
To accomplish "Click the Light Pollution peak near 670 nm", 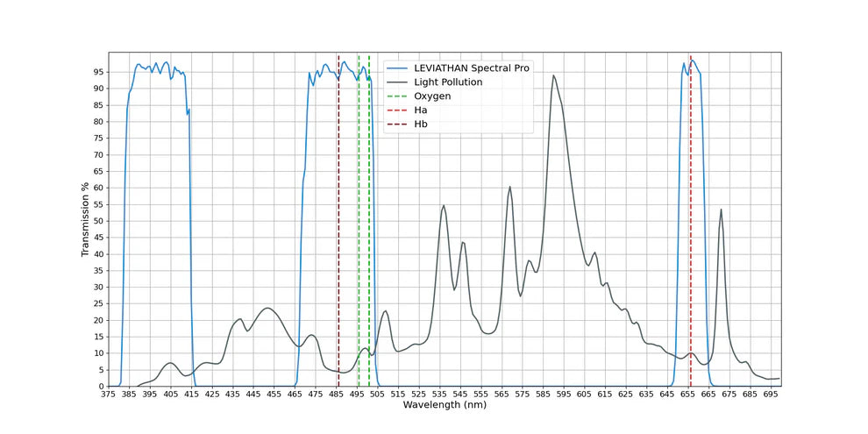I will [721, 210].
